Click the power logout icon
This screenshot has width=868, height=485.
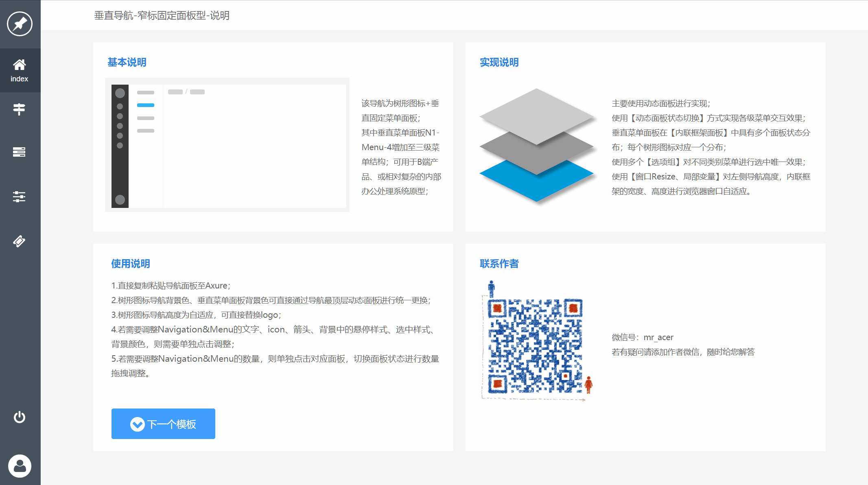[20, 417]
